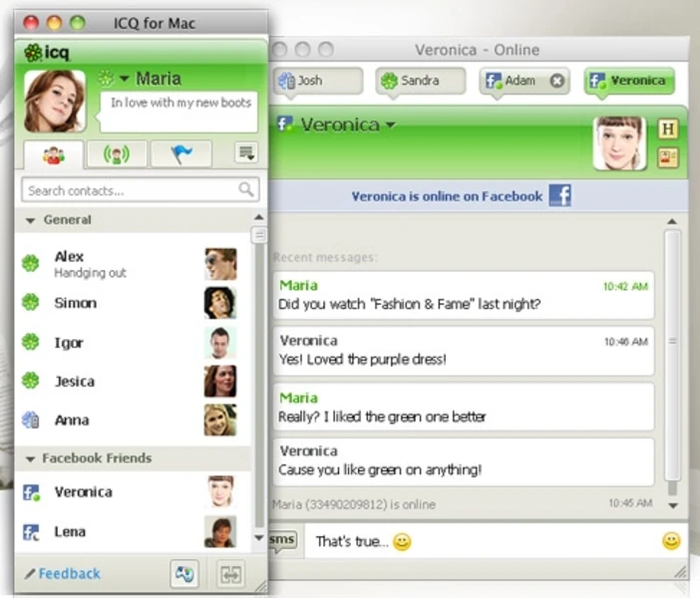The width and height of the screenshot is (700, 598).
Task: Switch to the Sandra chat tab
Action: [x=421, y=81]
